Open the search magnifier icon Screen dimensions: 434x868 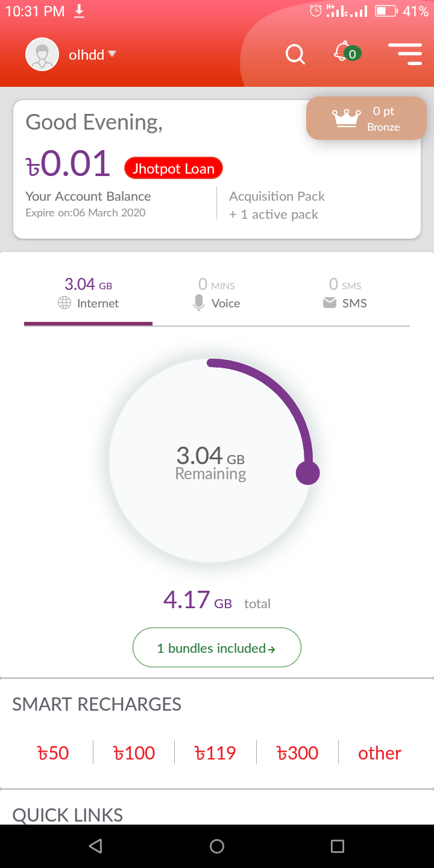pos(295,54)
